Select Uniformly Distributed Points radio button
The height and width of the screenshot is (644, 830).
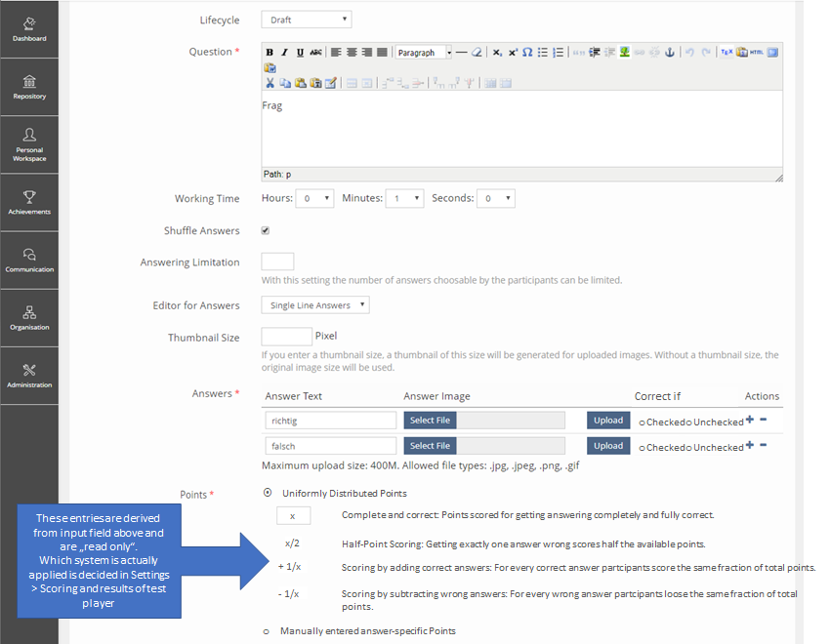click(x=268, y=493)
